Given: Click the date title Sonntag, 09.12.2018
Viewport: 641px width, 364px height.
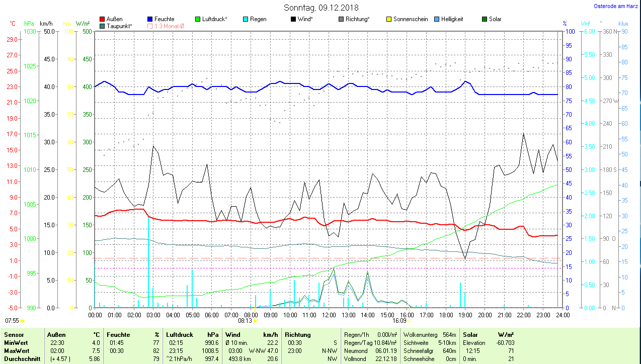Looking at the screenshot, I should click(321, 8).
